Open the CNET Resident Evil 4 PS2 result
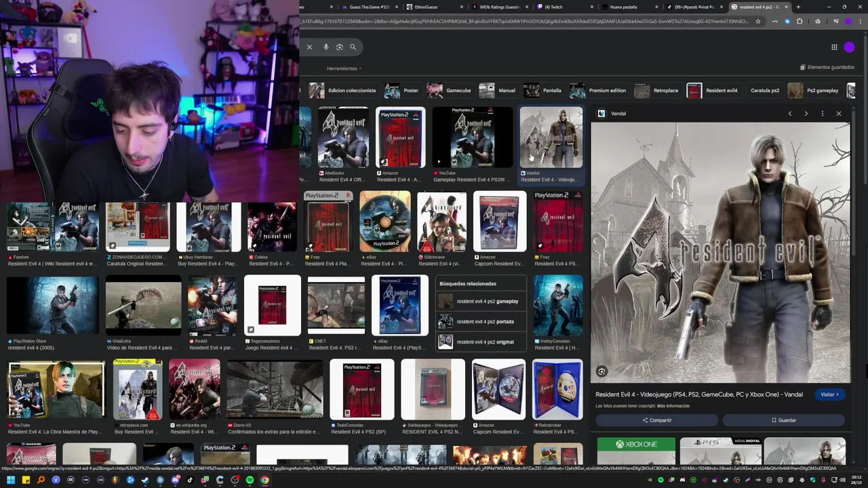The image size is (868, 488). click(x=336, y=306)
